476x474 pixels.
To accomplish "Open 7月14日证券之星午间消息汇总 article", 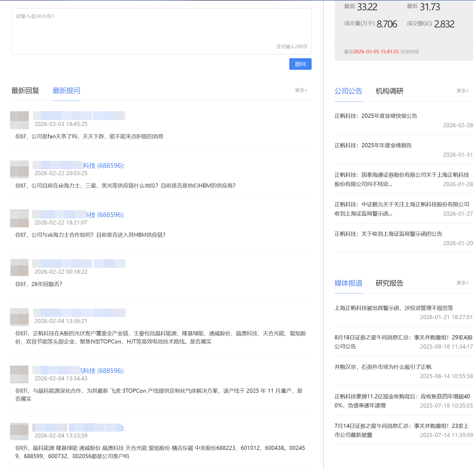I will (402, 430).
